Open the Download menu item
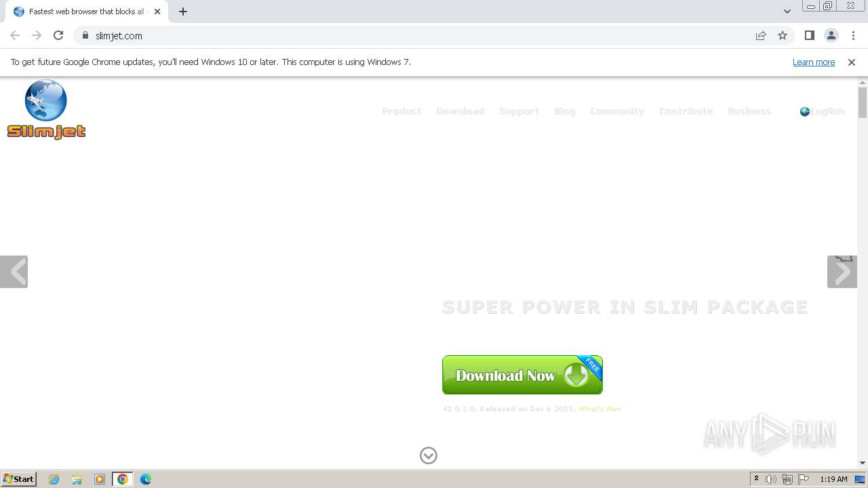The image size is (868, 488). pyautogui.click(x=460, y=111)
